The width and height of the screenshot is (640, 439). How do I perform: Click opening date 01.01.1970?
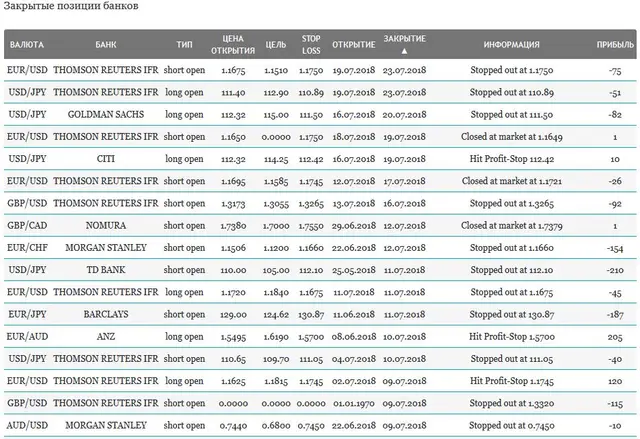coord(353,404)
